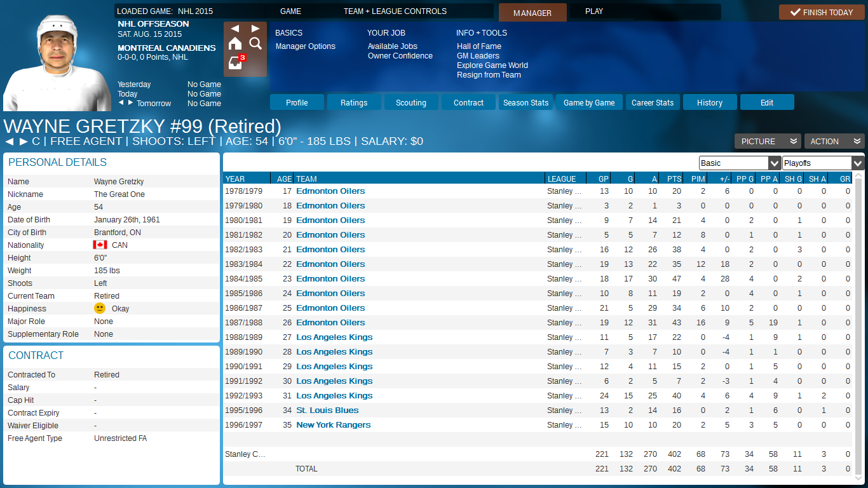Screen dimensions: 868x488
Task: View Owner Confidence
Action: [400, 56]
